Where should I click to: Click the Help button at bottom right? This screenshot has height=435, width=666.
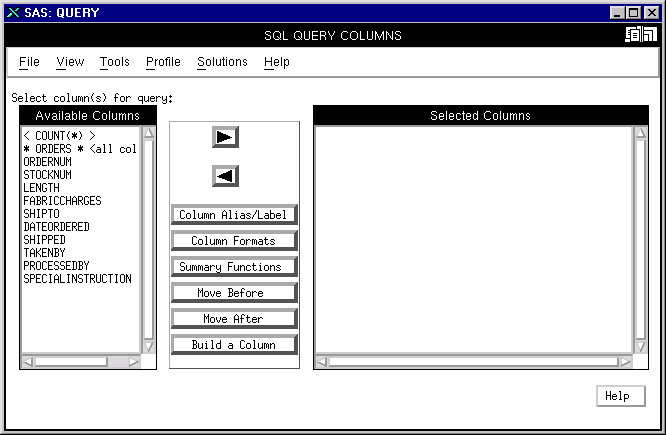[617, 396]
